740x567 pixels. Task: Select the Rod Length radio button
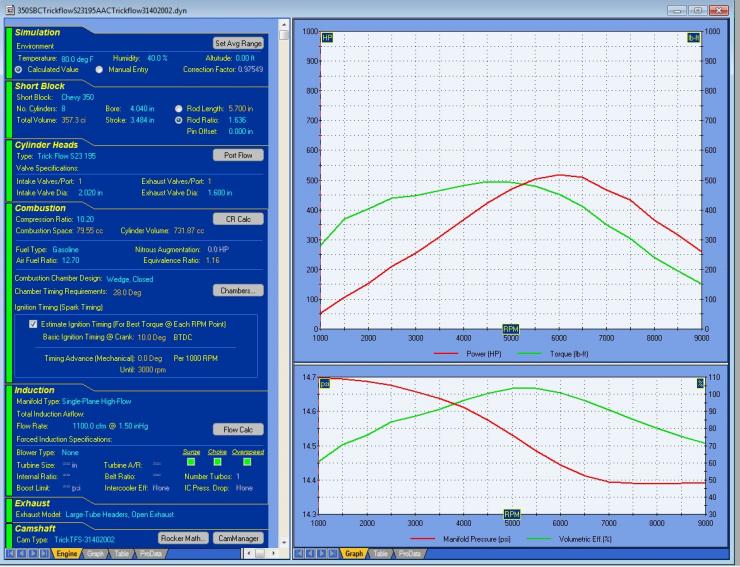pos(178,109)
